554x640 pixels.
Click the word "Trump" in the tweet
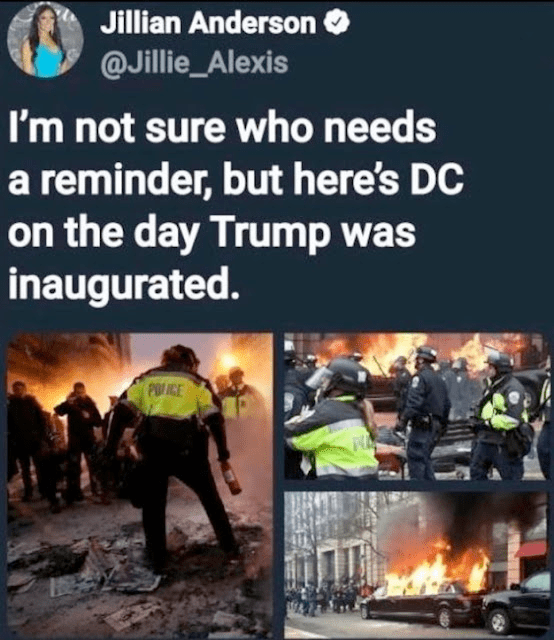point(271,234)
